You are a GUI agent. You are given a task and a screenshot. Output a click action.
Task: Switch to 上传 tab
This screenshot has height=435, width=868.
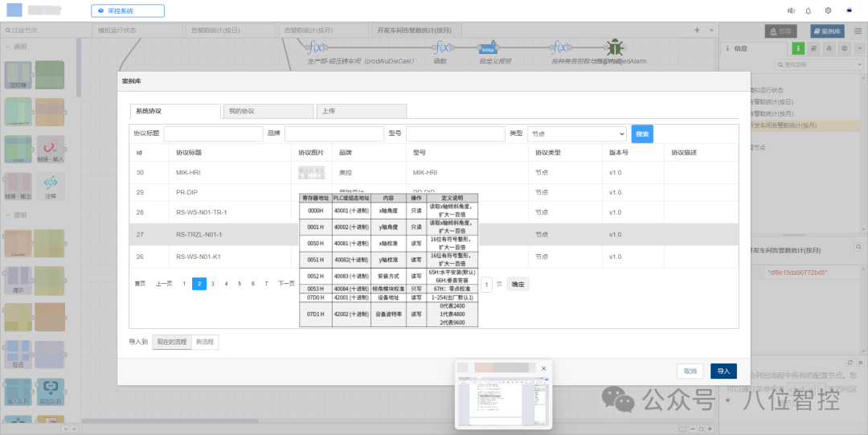click(x=361, y=111)
